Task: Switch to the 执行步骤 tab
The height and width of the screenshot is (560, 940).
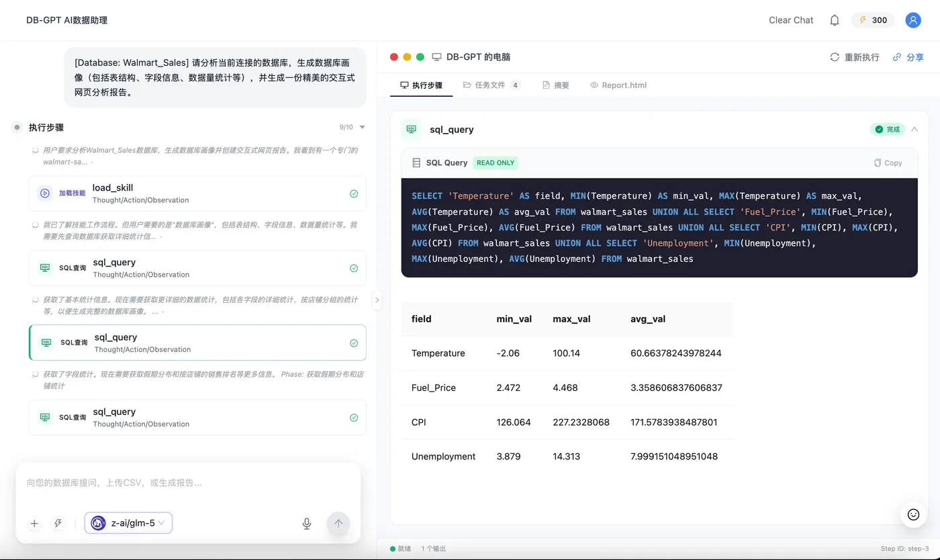Action: (x=421, y=85)
